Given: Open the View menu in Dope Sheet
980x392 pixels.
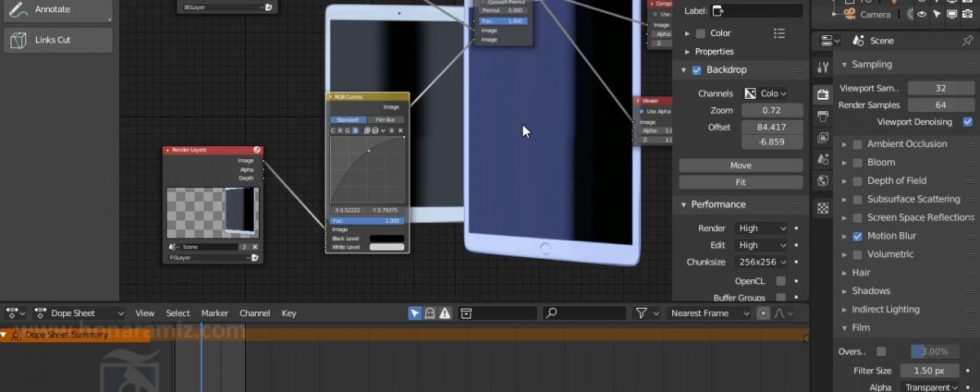Looking at the screenshot, I should point(145,313).
